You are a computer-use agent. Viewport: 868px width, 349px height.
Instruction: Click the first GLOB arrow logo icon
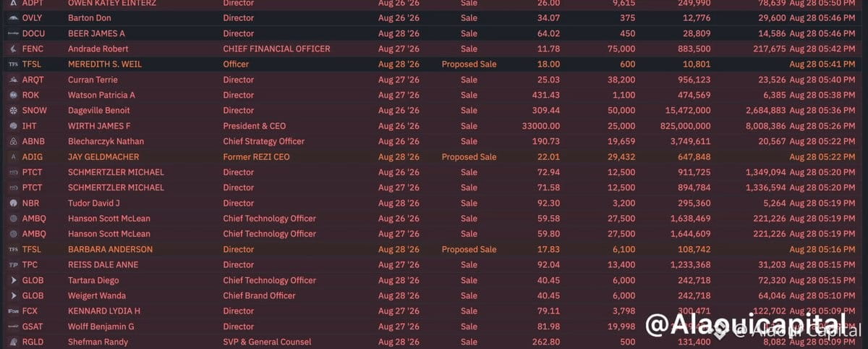click(x=13, y=280)
